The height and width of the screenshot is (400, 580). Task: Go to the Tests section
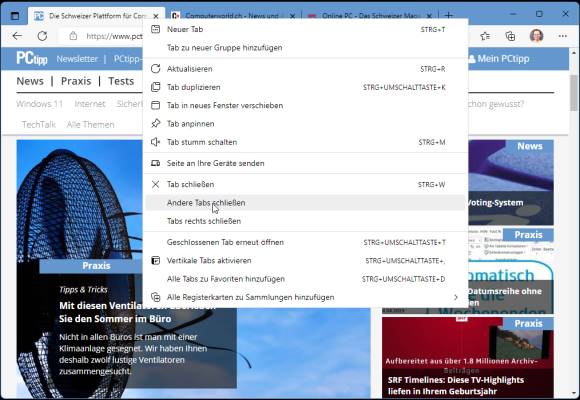[x=121, y=81]
